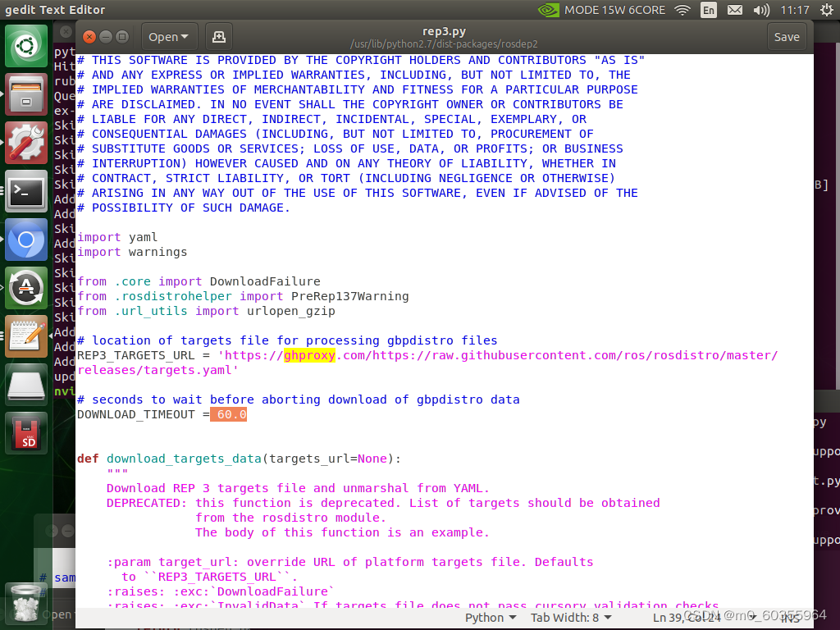Open the Trash in the dock
Viewport: 840px width, 630px height.
25,605
